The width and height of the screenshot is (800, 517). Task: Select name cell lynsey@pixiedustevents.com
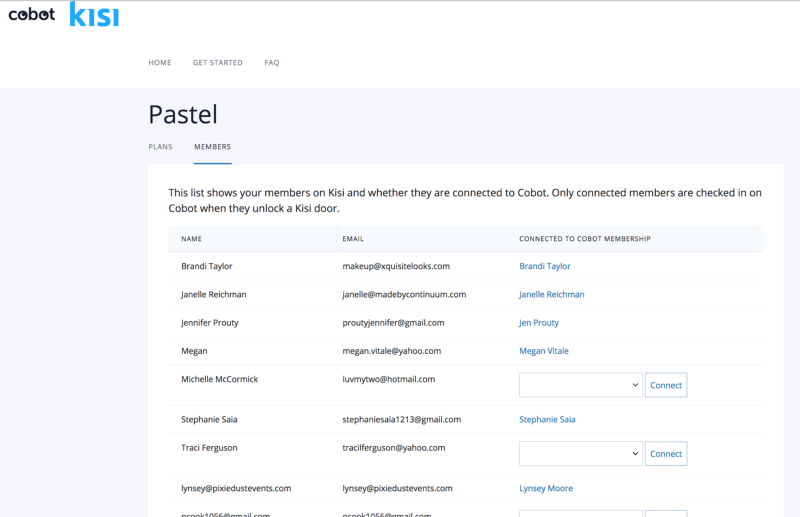tap(236, 488)
